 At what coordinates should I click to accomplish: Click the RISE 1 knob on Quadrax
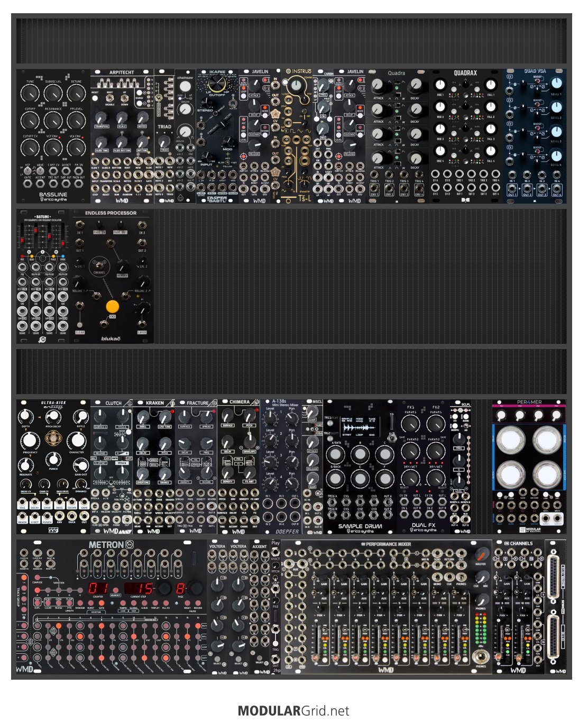coord(440,85)
